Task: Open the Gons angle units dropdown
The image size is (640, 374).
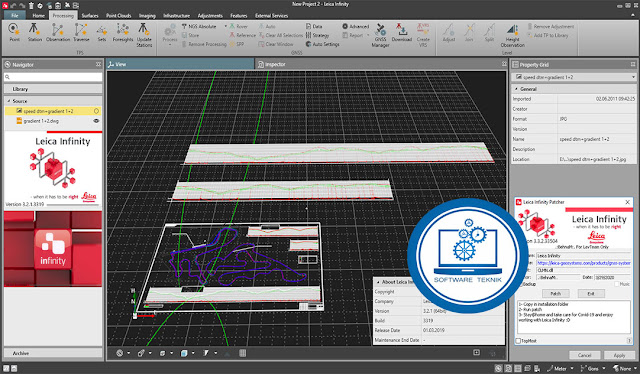Action: [604, 368]
